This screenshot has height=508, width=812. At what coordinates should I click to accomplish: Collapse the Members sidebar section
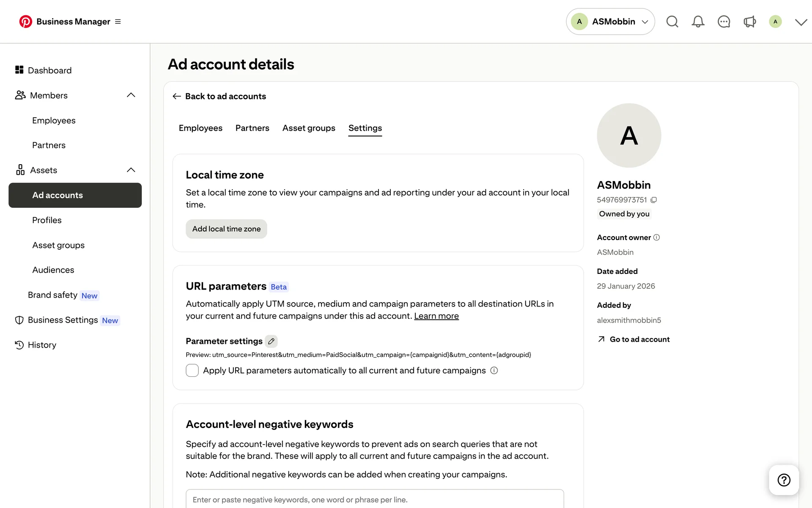131,95
